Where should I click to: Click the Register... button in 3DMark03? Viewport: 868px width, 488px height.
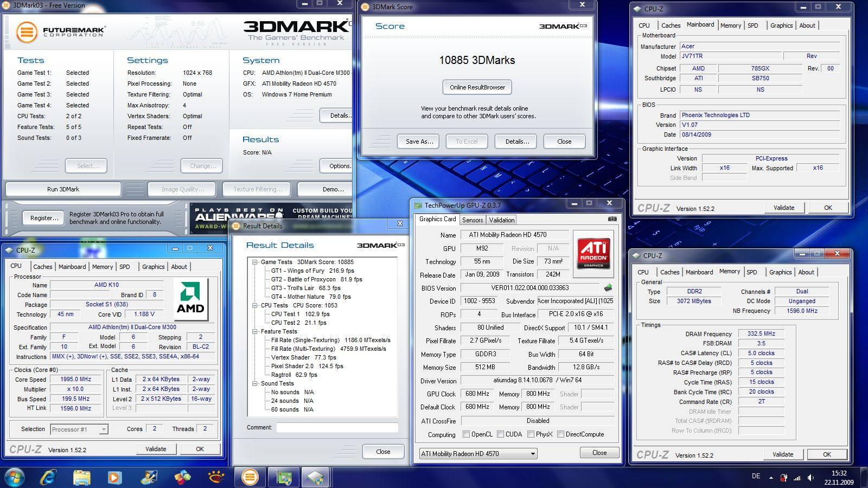click(44, 218)
